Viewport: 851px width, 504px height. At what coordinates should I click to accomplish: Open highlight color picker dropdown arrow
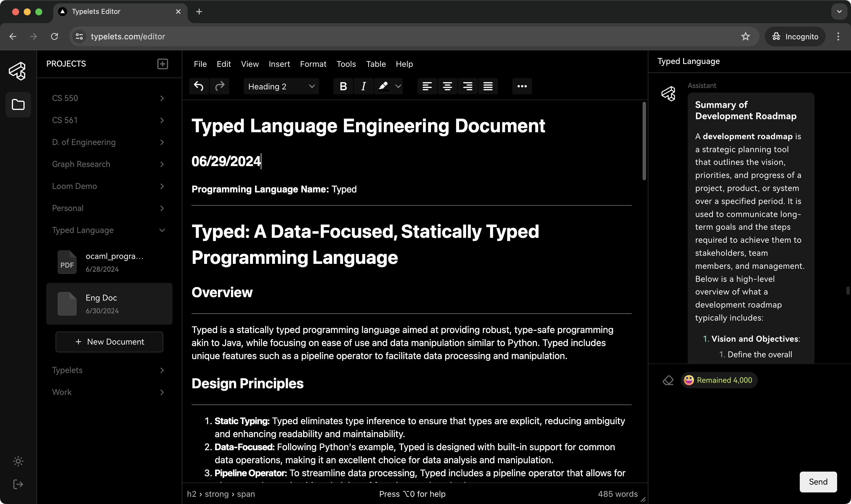click(398, 86)
